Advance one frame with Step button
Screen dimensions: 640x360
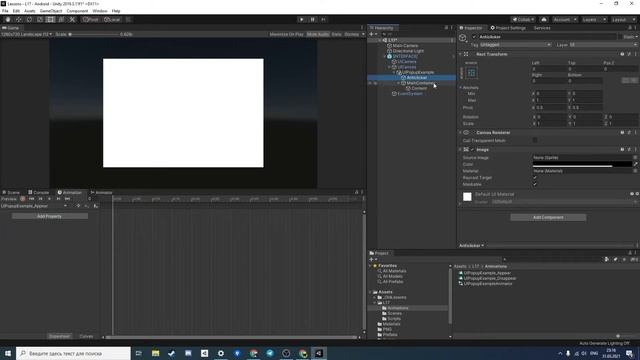(x=323, y=20)
